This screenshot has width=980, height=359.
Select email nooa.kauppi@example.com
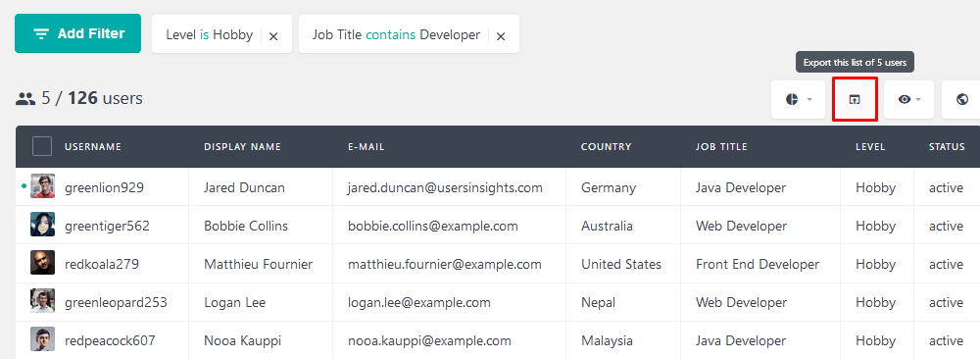(429, 340)
